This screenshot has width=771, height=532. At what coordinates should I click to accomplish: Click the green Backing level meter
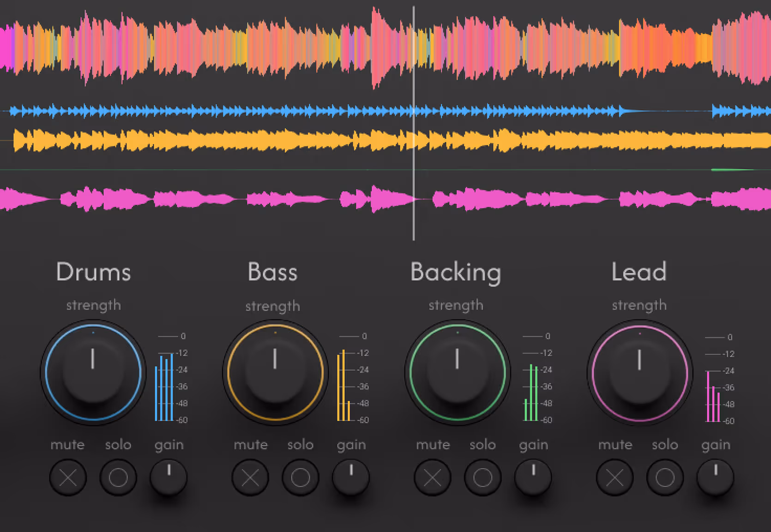[x=531, y=393]
